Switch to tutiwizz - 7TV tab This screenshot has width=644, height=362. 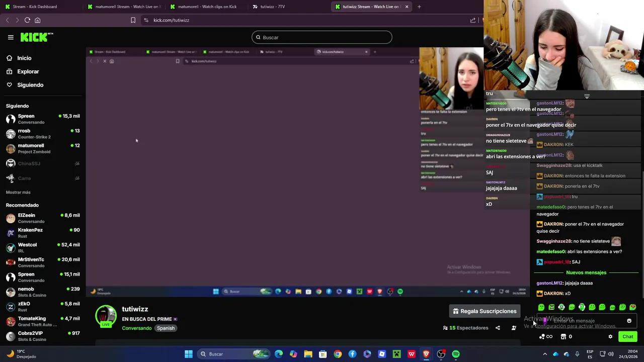[289, 7]
